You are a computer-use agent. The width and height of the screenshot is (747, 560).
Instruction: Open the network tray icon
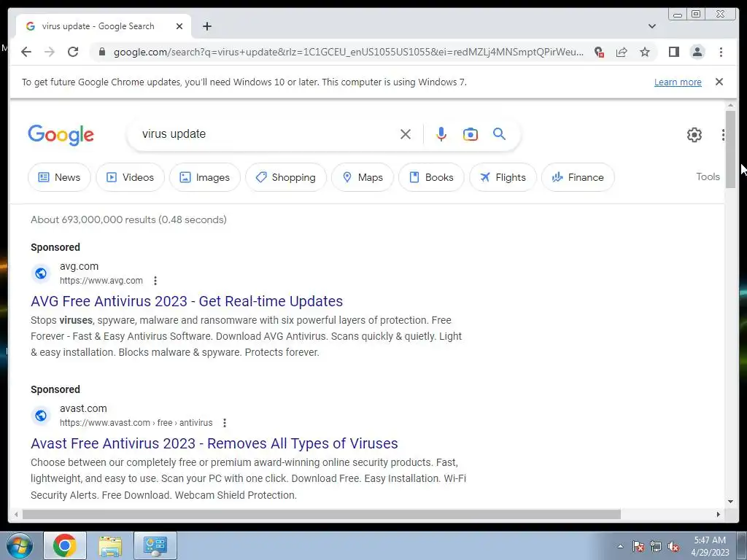[656, 546]
